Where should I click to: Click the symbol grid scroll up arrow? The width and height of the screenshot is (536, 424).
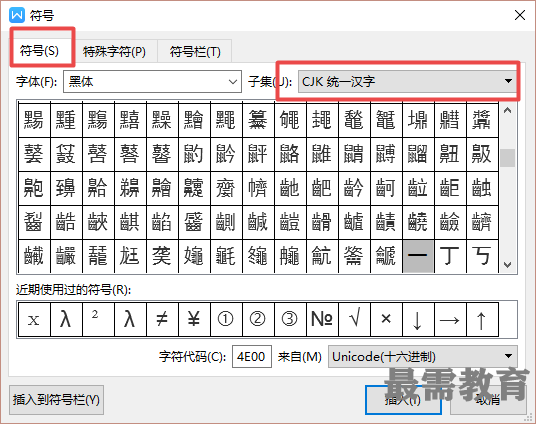[508, 110]
